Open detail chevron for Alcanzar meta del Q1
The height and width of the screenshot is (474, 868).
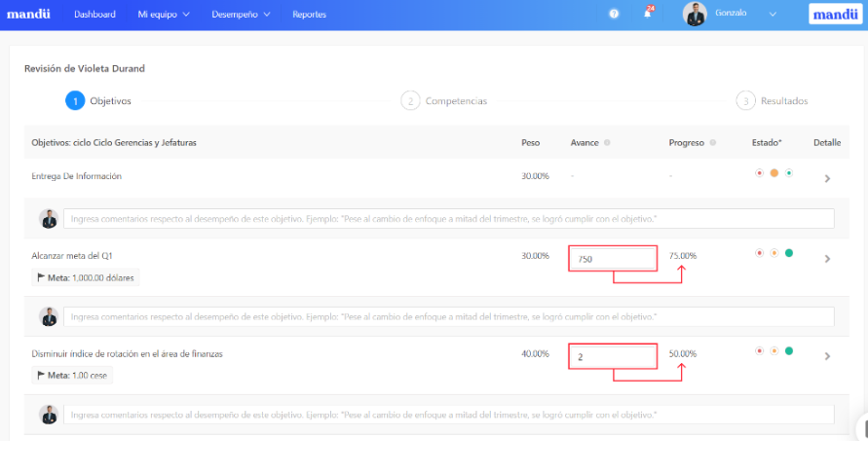(x=828, y=259)
